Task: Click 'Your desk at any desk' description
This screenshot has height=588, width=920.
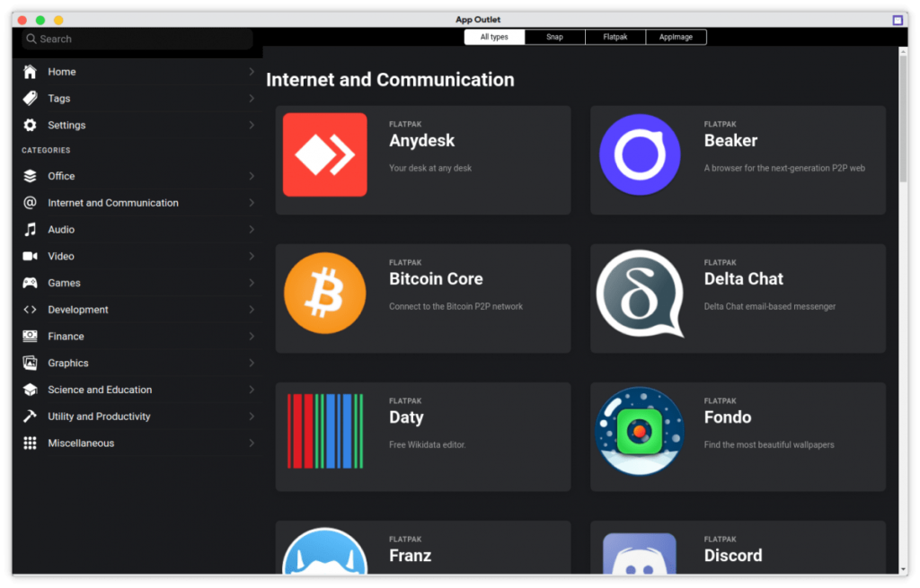Action: [430, 168]
